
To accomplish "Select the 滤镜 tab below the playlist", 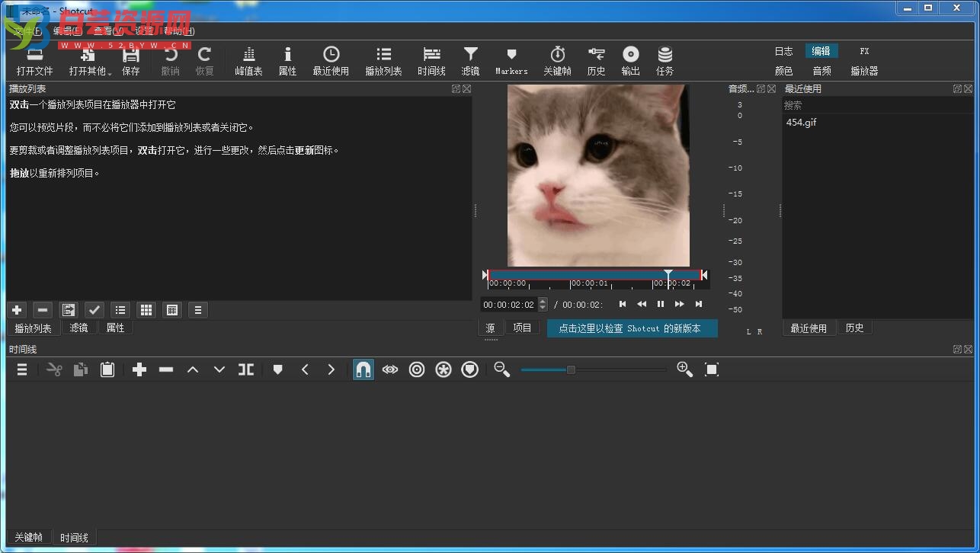I will 78,328.
